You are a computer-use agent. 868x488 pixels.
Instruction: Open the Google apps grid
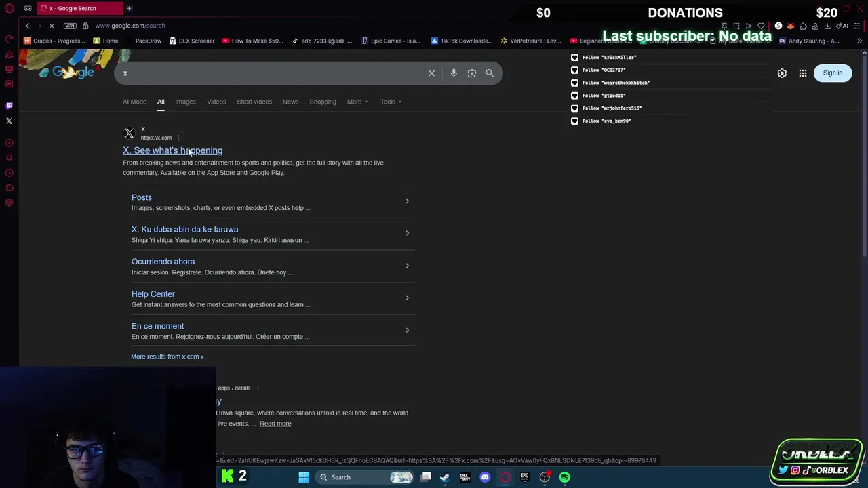pos(803,73)
